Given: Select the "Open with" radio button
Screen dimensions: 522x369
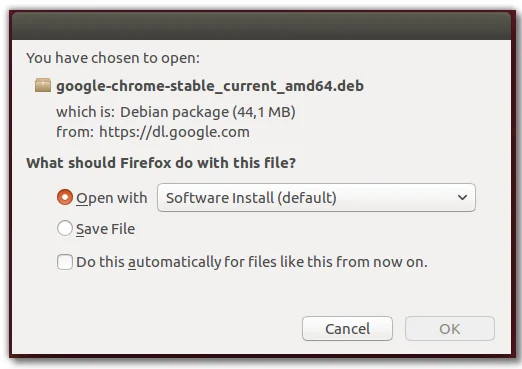Looking at the screenshot, I should pyautogui.click(x=65, y=197).
